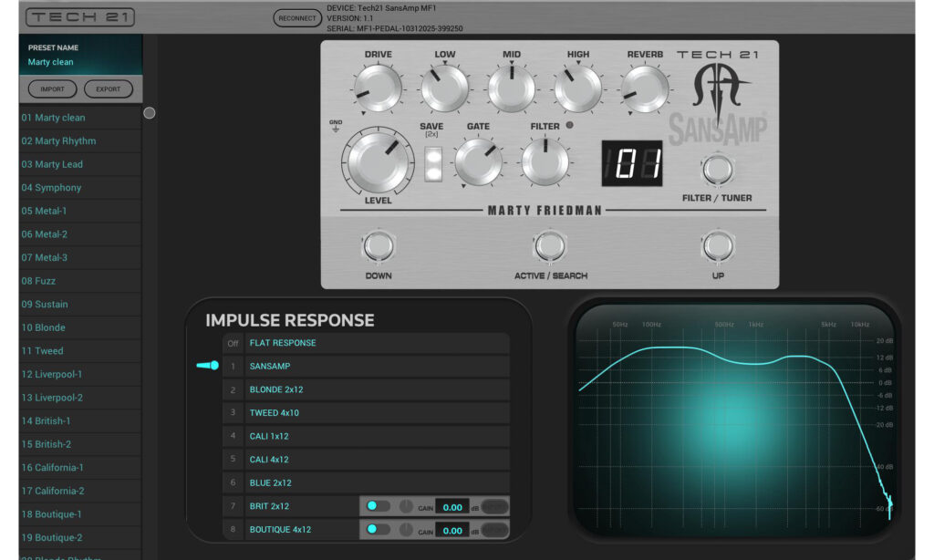Click the BOUTIQUE 4x12 gain value field

coord(451,530)
